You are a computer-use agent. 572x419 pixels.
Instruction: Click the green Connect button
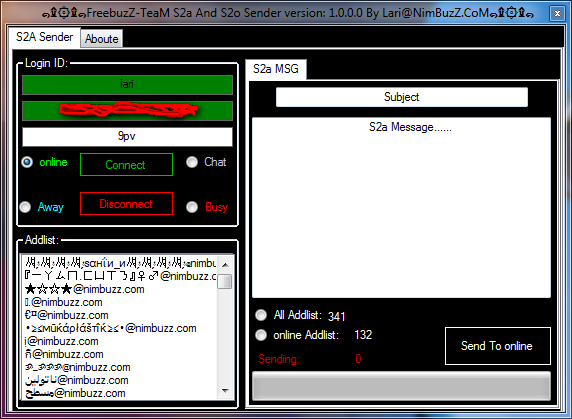point(126,164)
